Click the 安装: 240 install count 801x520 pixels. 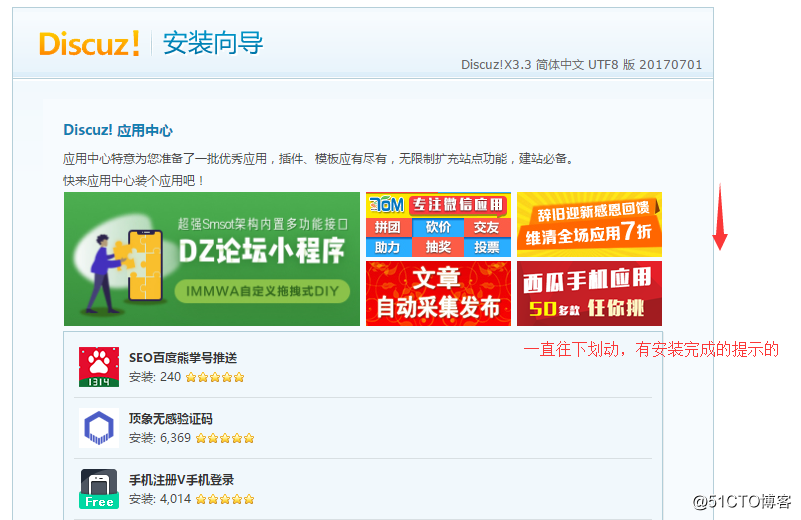tap(155, 377)
